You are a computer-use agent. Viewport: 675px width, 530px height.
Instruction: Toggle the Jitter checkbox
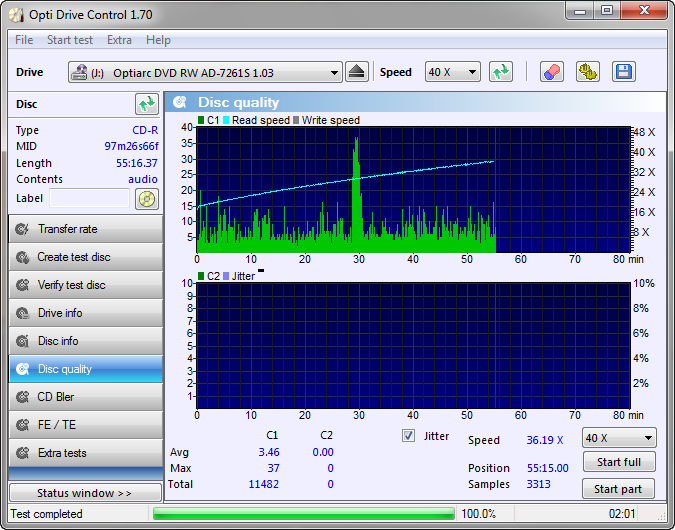(408, 436)
